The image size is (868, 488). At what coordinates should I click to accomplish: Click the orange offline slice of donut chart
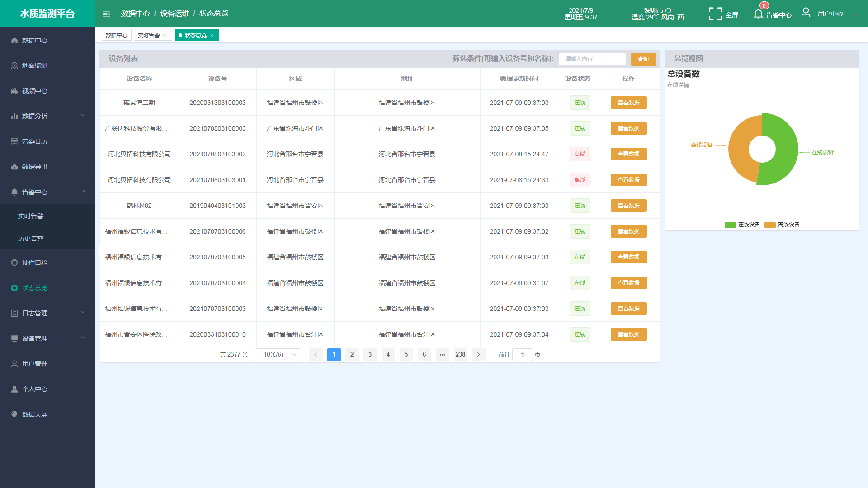[739, 149]
